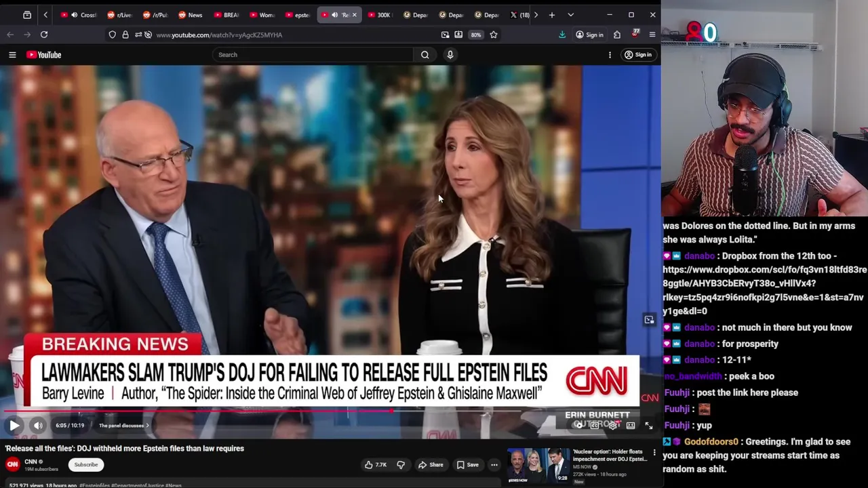
Task: Open site permissions icon in address bar
Action: (138, 35)
